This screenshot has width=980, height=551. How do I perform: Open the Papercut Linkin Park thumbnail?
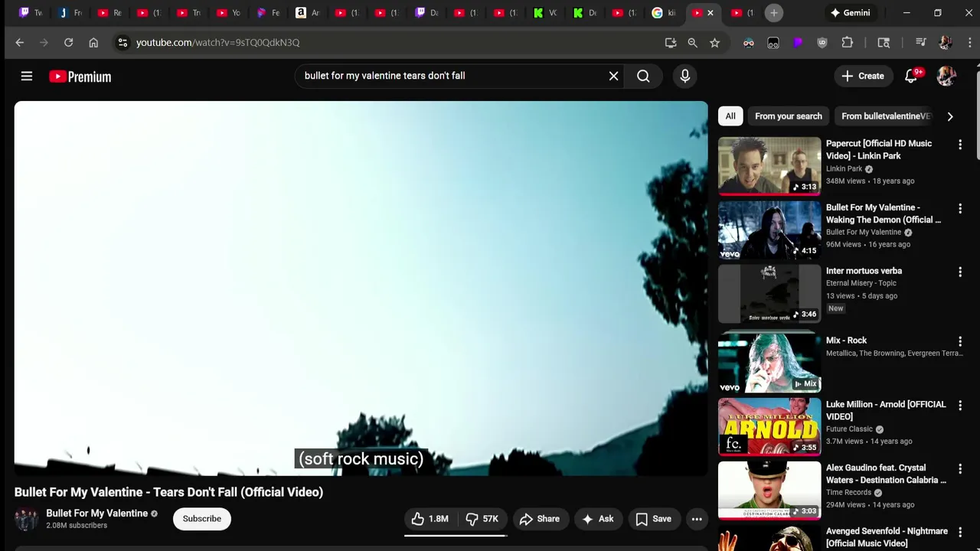coord(769,166)
